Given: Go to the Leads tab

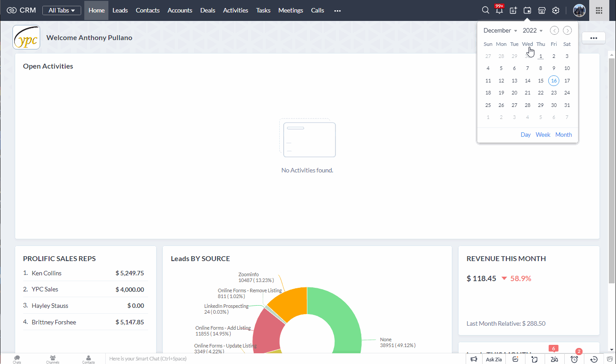Looking at the screenshot, I should point(120,10).
